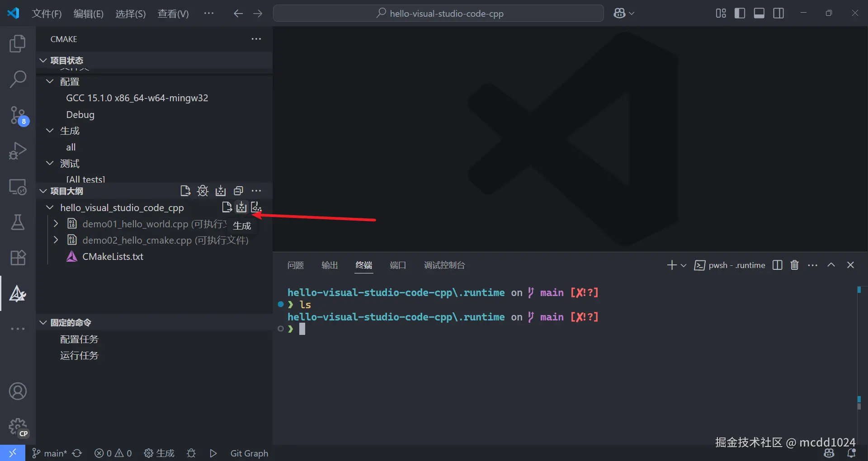This screenshot has width=868, height=461.
Task: Open Copilot dropdown arrow in title bar
Action: 632,14
